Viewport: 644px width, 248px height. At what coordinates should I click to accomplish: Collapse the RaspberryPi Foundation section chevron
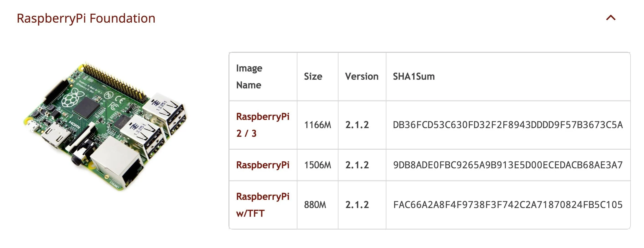611,18
